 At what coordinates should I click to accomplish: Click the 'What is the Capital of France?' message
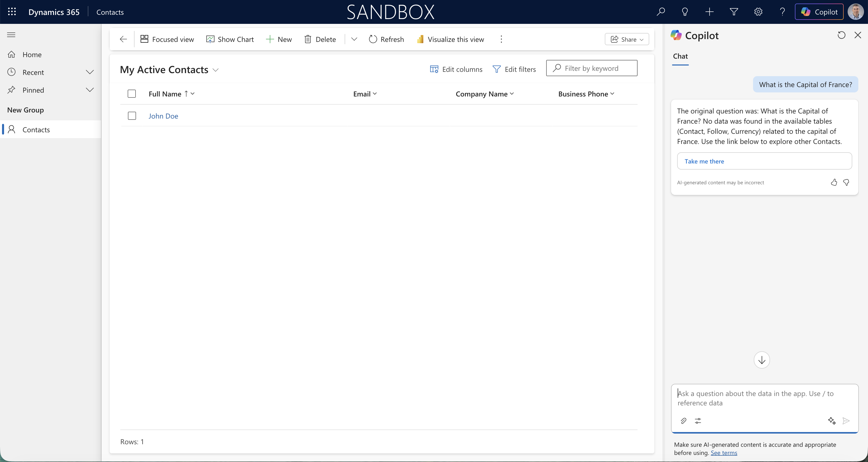pos(805,85)
